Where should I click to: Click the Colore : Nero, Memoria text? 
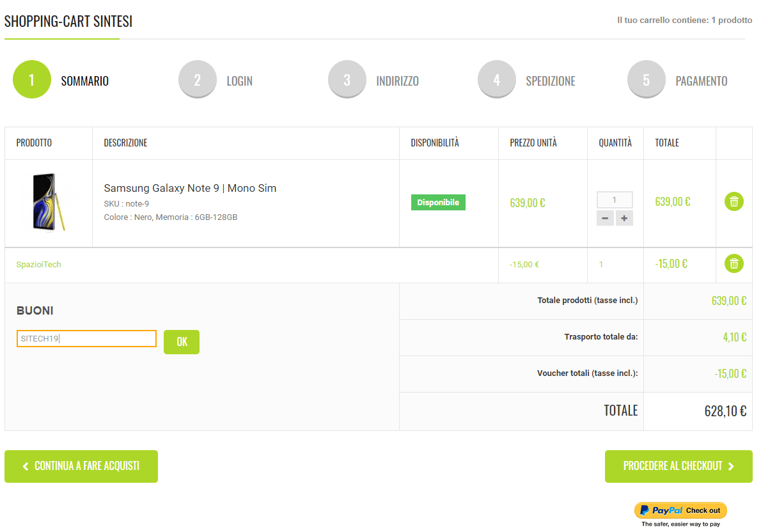171,217
